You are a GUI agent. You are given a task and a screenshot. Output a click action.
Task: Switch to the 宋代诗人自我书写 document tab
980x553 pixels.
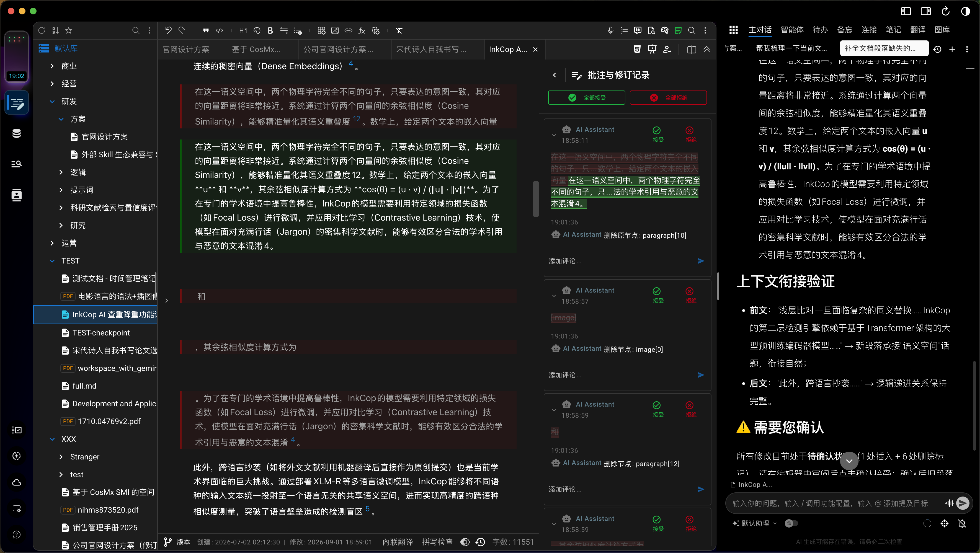tap(437, 50)
